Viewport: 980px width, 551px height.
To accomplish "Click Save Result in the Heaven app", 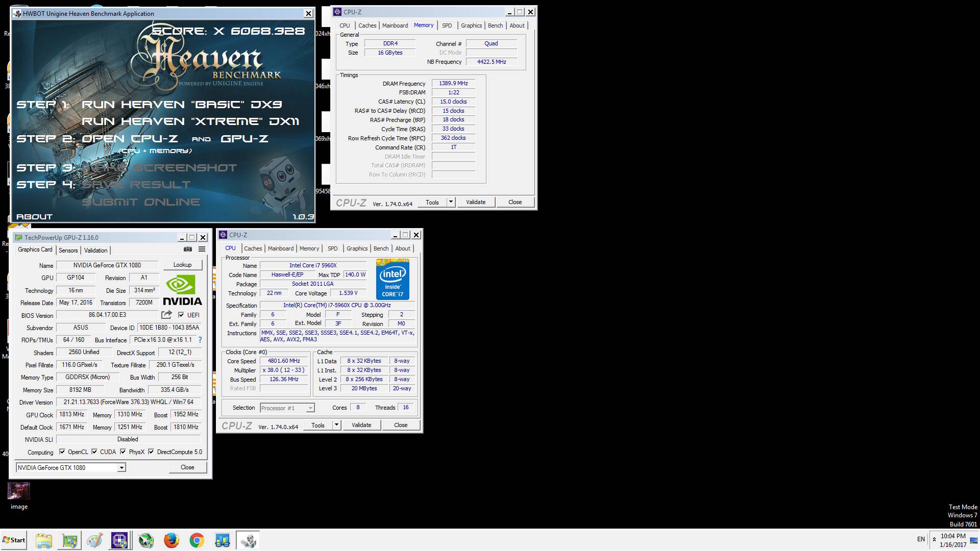I will coord(136,185).
